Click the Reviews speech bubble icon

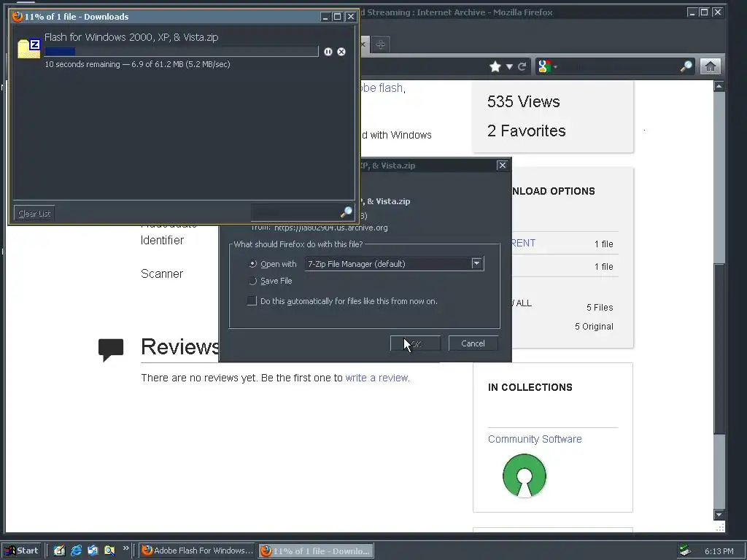111,350
